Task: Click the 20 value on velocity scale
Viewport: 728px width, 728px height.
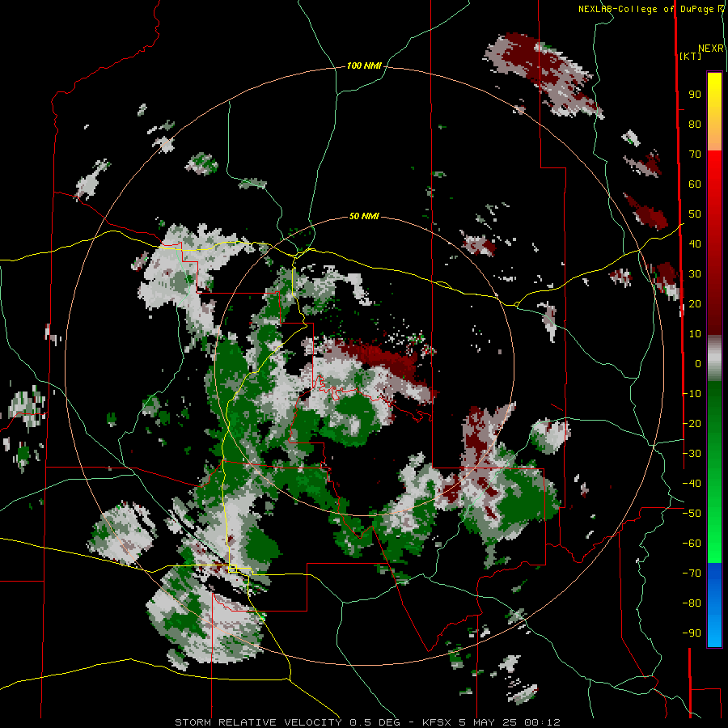Action: [695, 303]
